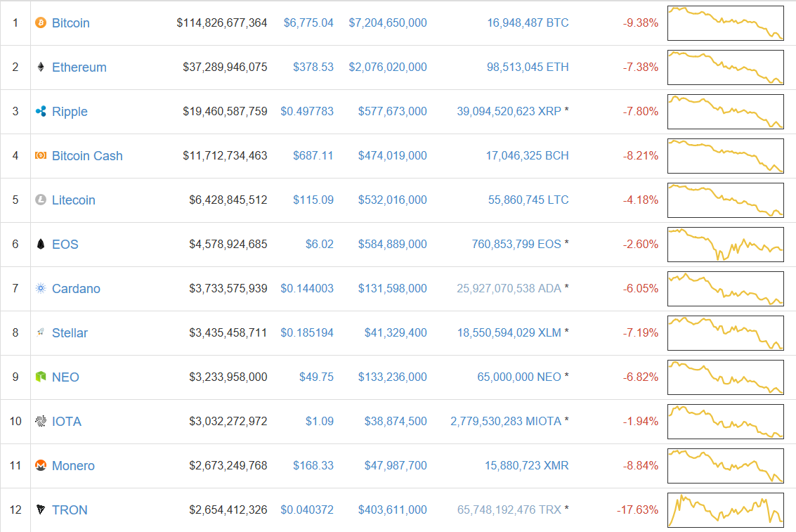Screen dimensions: 796x532
Task: Click the TRON logo icon
Action: 41,510
